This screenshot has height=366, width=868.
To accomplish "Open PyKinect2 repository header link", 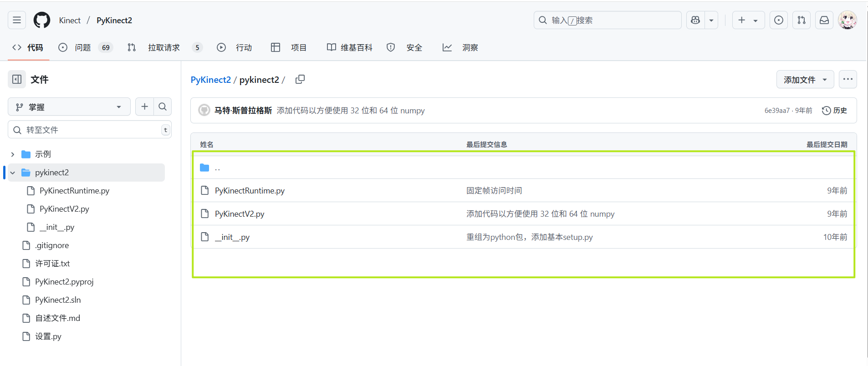I will coord(114,20).
